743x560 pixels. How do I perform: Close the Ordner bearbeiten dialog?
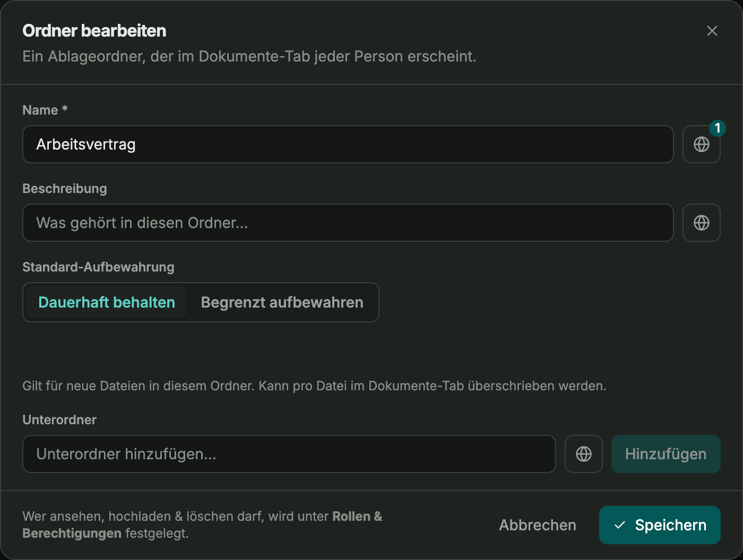[x=712, y=31]
